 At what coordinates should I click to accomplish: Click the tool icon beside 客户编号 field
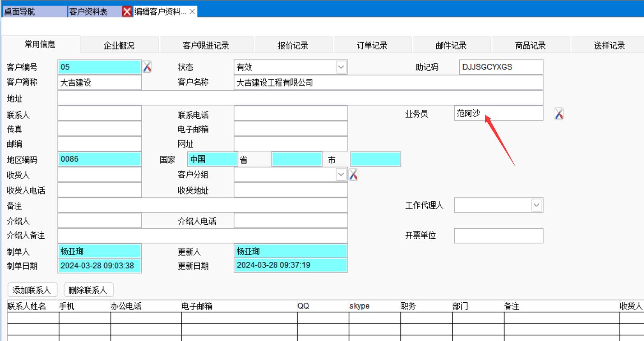coord(147,67)
